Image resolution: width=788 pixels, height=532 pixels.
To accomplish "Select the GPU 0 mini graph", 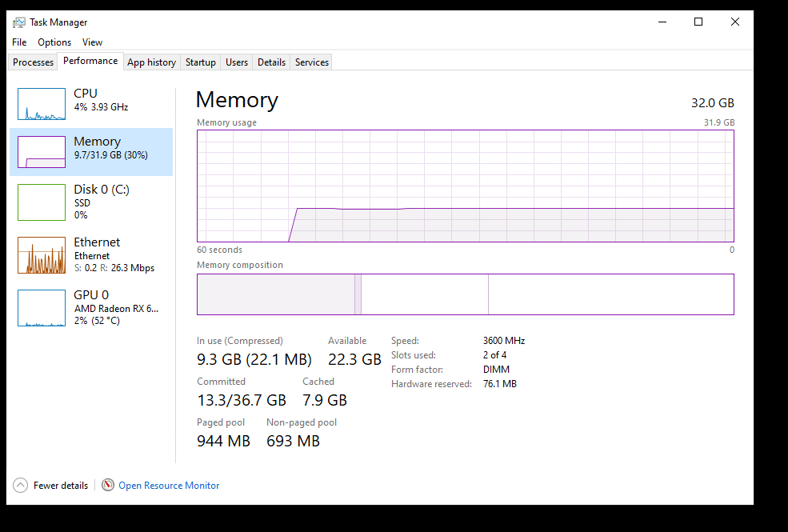I will (x=42, y=308).
